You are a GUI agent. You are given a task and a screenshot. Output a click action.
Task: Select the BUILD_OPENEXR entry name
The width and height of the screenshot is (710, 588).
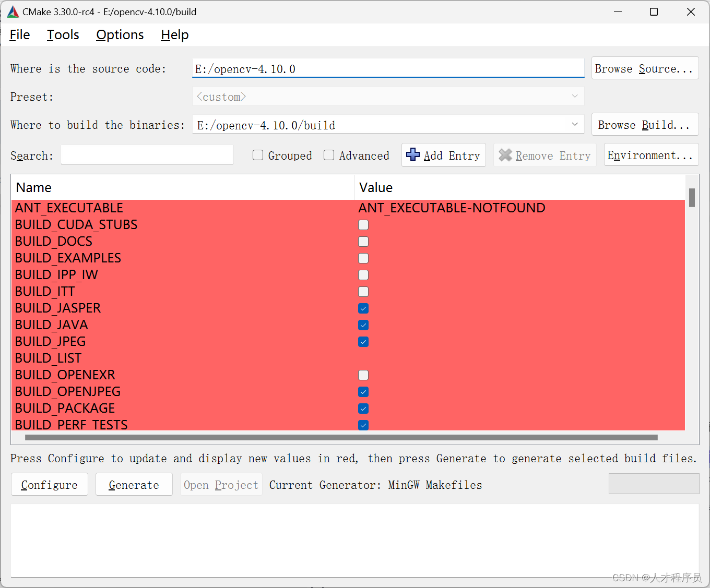coord(65,375)
